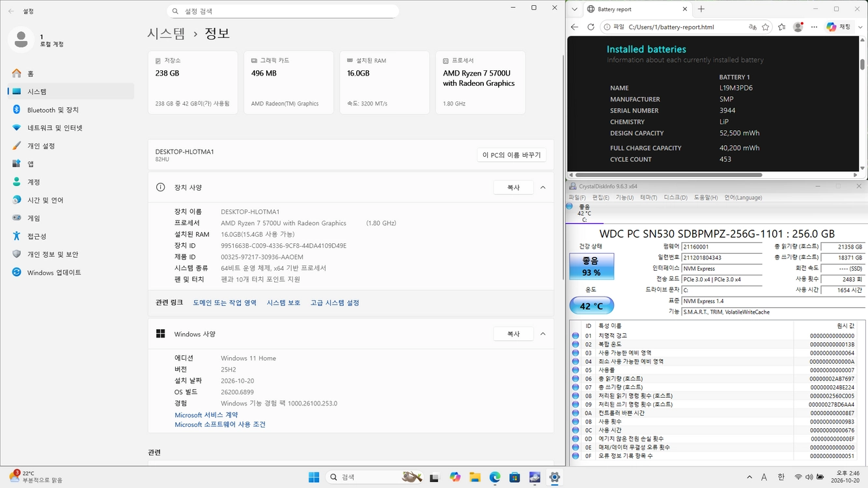Click the Windows Start button
The height and width of the screenshot is (488, 868).
[x=314, y=478]
